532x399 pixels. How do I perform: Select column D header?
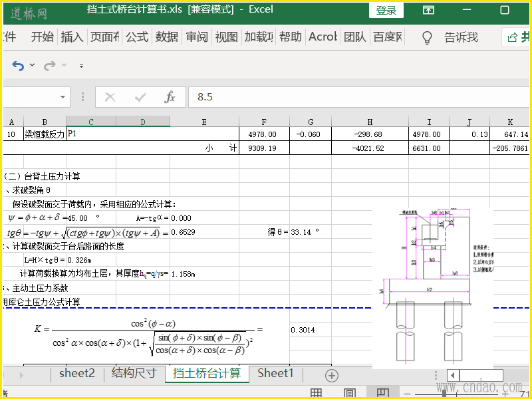tap(143, 122)
